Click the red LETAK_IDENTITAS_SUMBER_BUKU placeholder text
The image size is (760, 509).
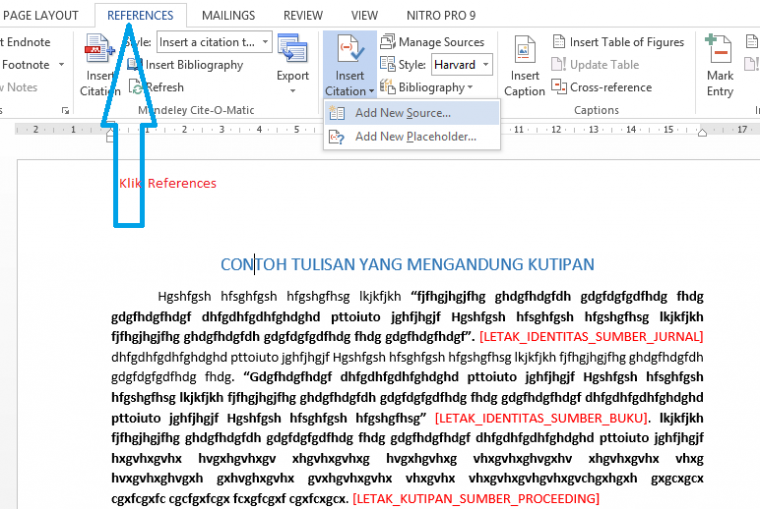point(541,418)
